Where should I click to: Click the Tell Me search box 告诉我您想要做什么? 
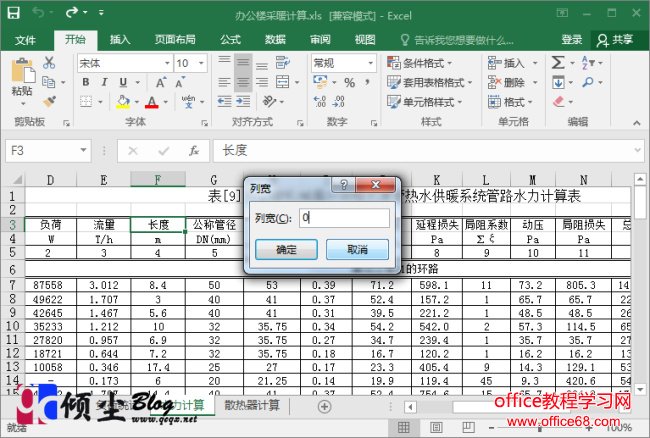[x=458, y=40]
